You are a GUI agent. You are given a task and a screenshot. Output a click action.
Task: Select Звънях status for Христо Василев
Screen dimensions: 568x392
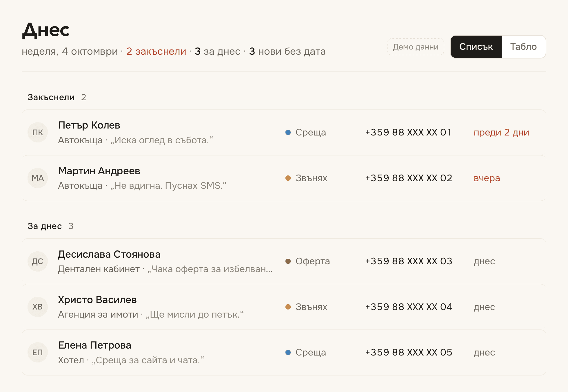coord(306,307)
